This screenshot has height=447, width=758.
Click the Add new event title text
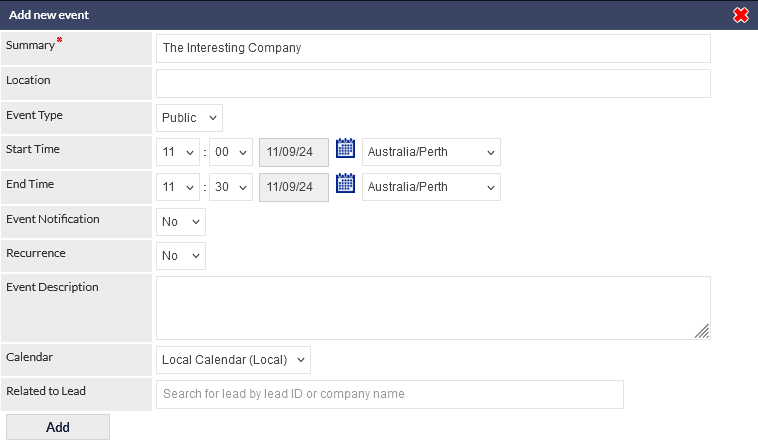(49, 15)
